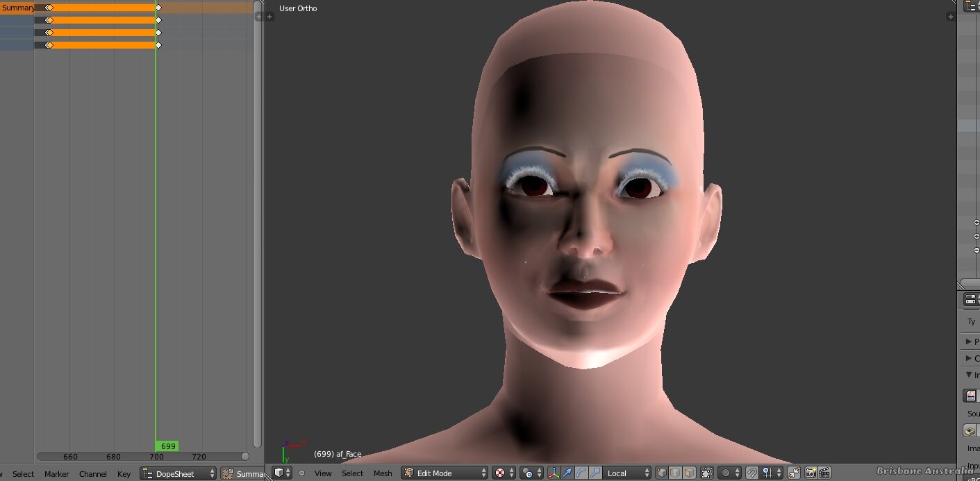The image size is (980, 481).
Task: Select the rotate manipulator arc
Action: (x=581, y=473)
